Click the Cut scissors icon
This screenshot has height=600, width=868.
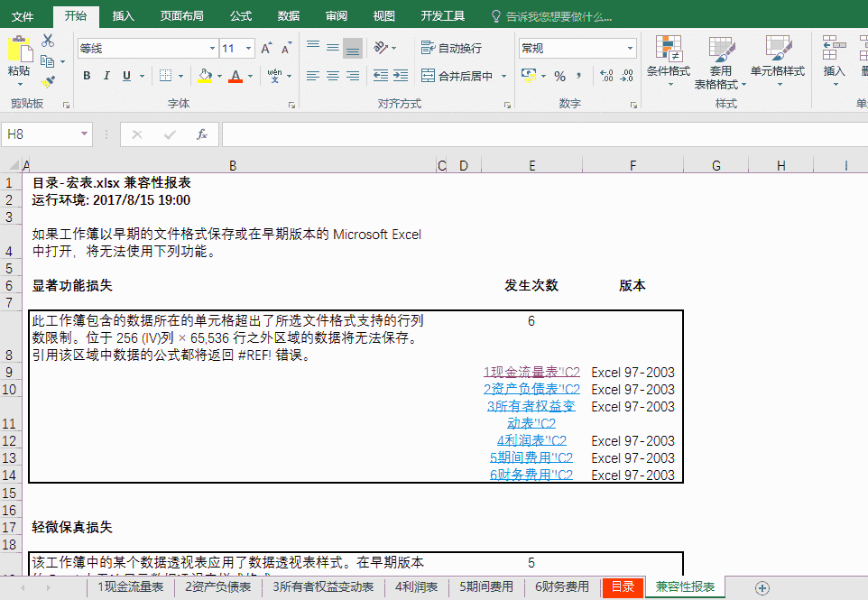pyautogui.click(x=48, y=41)
